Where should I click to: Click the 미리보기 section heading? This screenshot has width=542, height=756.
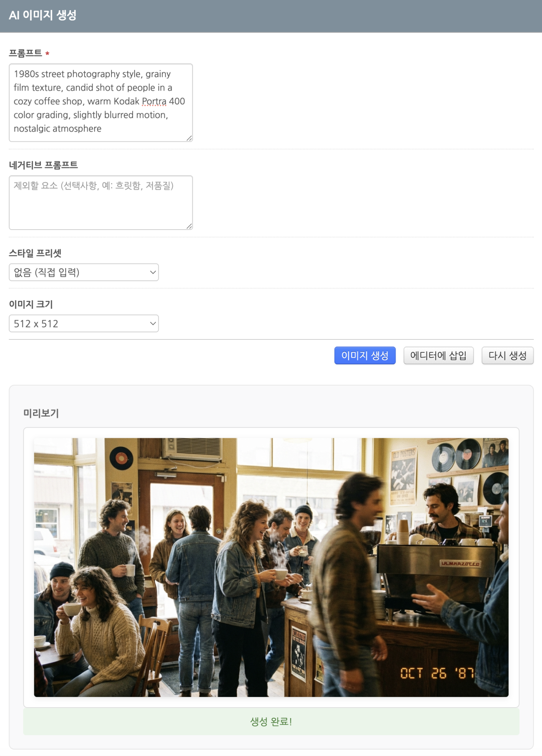click(41, 413)
